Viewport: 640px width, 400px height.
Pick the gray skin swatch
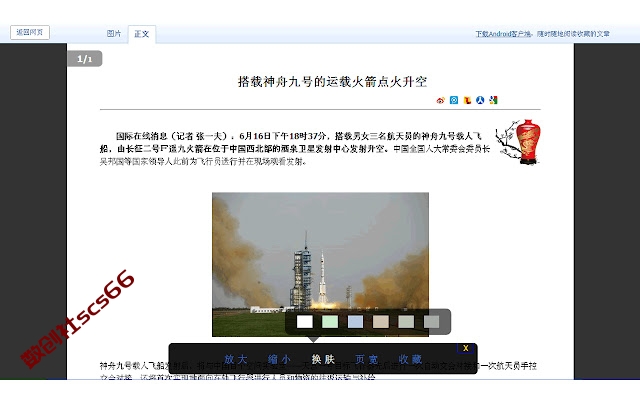pyautogui.click(x=431, y=322)
